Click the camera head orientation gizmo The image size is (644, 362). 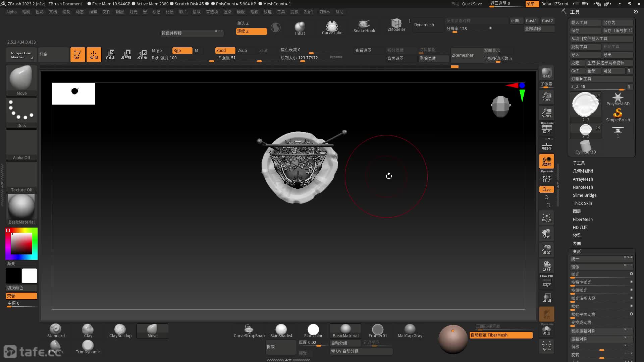(500, 106)
